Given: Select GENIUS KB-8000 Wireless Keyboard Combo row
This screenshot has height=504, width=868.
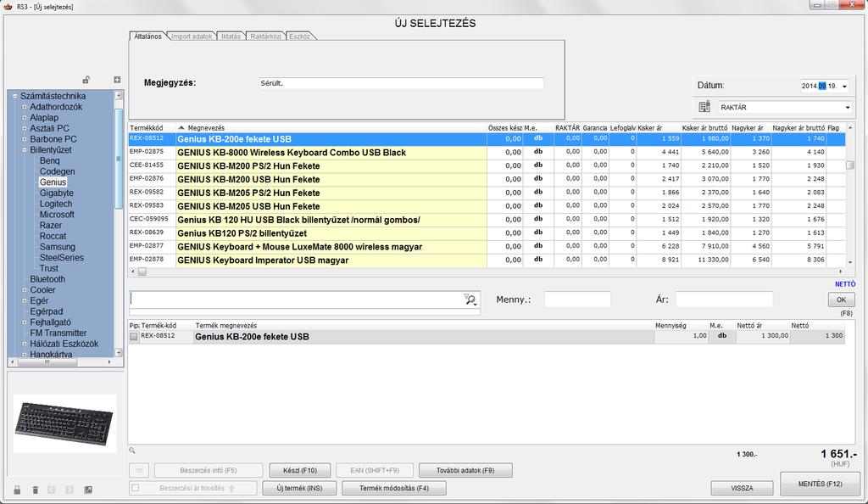Looking at the screenshot, I should (487, 153).
